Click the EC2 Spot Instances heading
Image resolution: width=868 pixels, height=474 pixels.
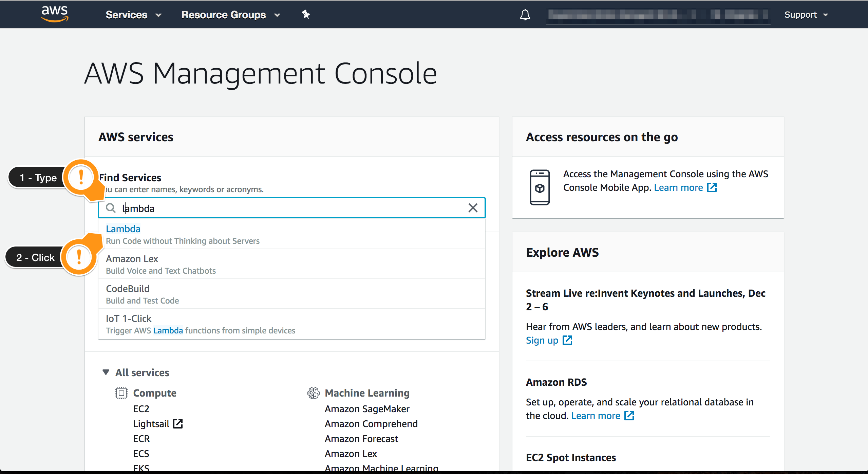[x=571, y=457]
